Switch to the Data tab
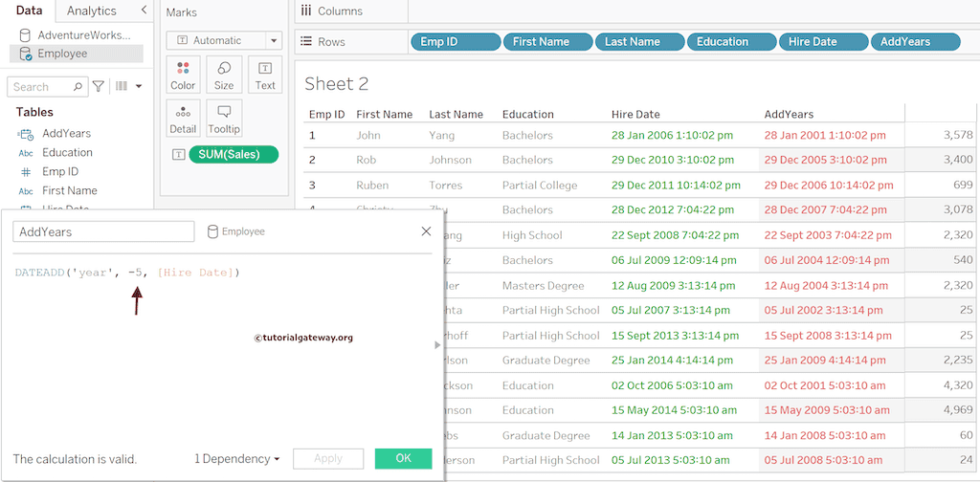Screen dimensions: 980x482 click(x=28, y=11)
